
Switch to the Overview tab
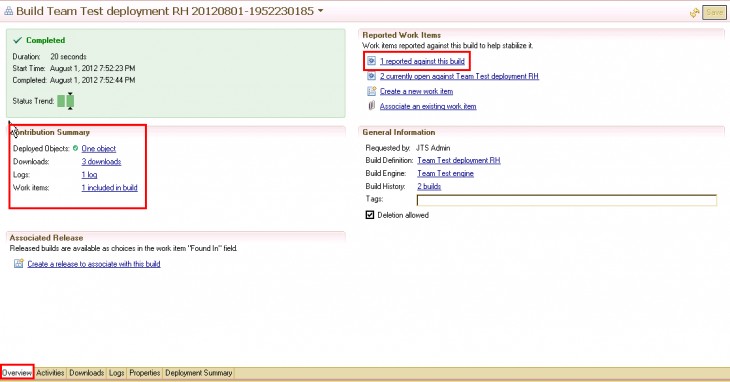(x=17, y=373)
